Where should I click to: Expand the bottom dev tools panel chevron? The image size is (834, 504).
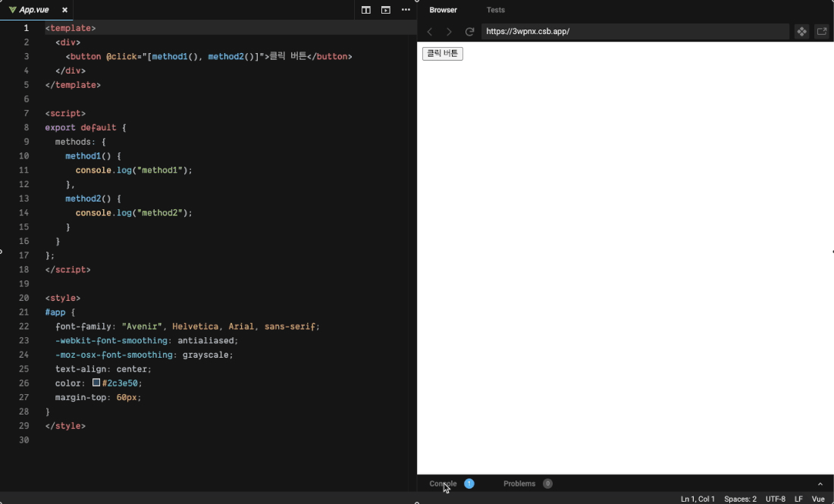point(820,484)
